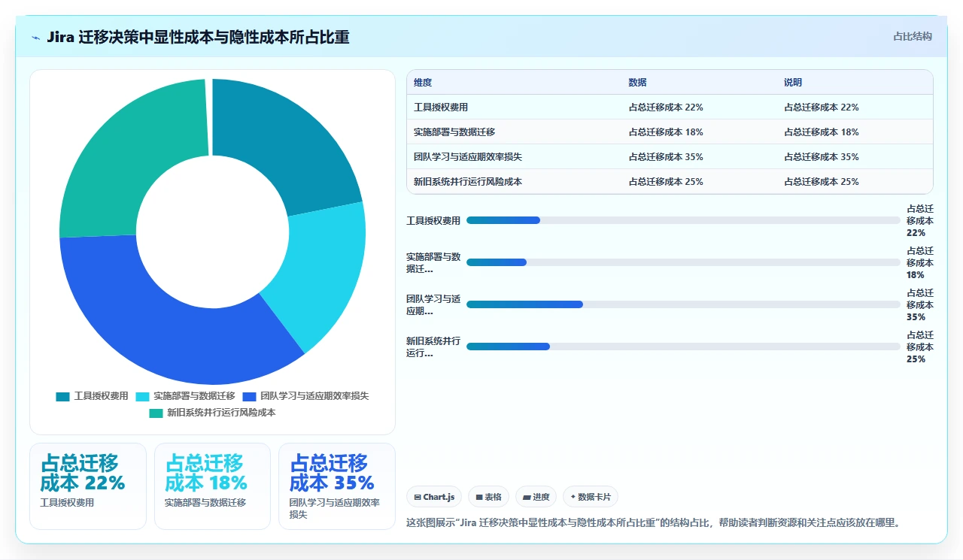Click the 数据卡片 tag chip
Screen dimensions: 963x560
click(591, 497)
